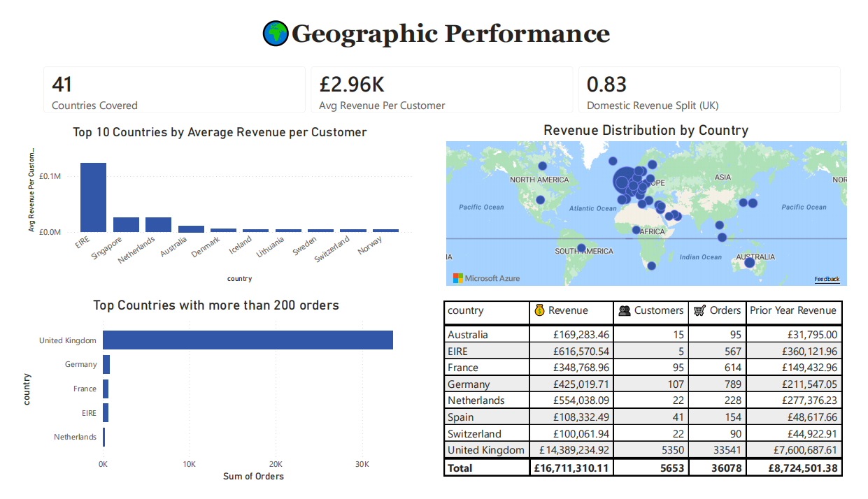Screen dimensions: 868x499
Task: Click the £31,795.00 prior year revenue cell
Action: (794, 335)
